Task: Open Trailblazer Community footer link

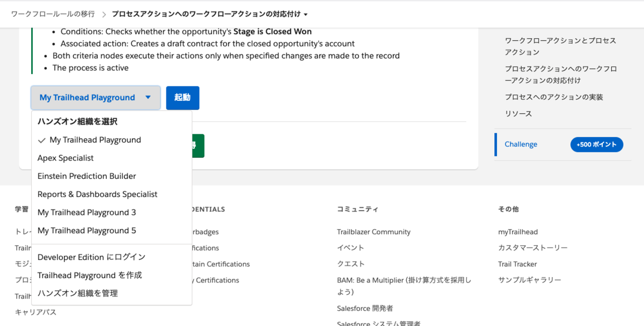Action: coord(374,232)
